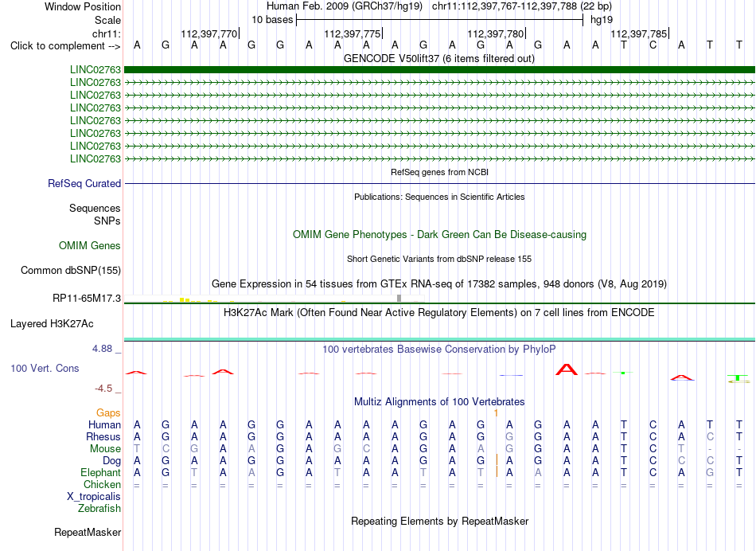Viewport: 756px width, 551px height.
Task: Open 'Short Genetic Variants from dbSNP release 155' title
Action: coord(439,259)
